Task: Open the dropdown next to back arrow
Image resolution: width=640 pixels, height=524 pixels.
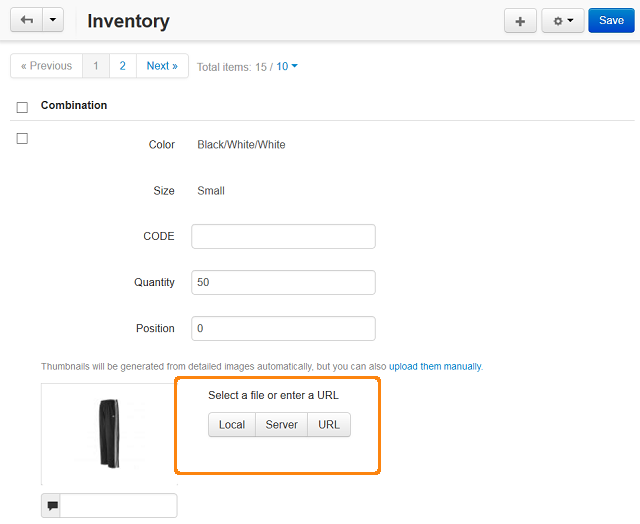Action: point(53,20)
